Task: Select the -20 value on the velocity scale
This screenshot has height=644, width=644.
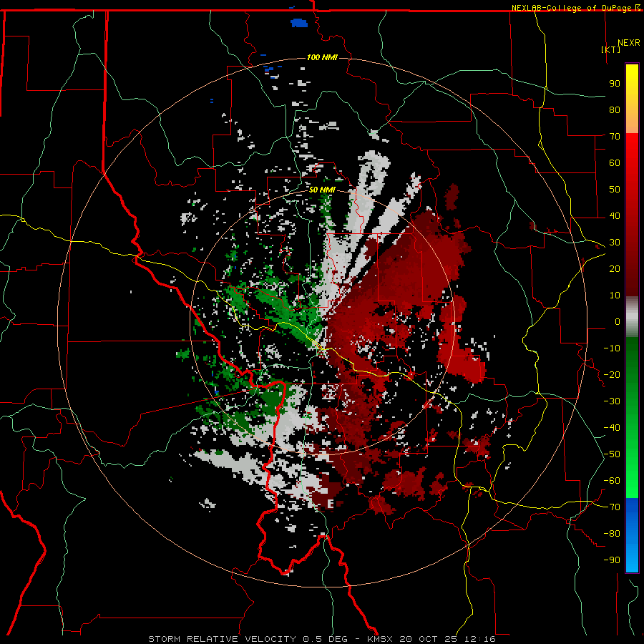Action: (x=612, y=374)
